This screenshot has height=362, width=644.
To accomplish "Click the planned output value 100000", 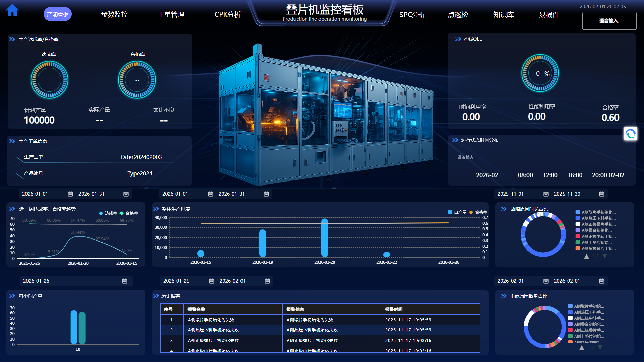I will coord(39,120).
